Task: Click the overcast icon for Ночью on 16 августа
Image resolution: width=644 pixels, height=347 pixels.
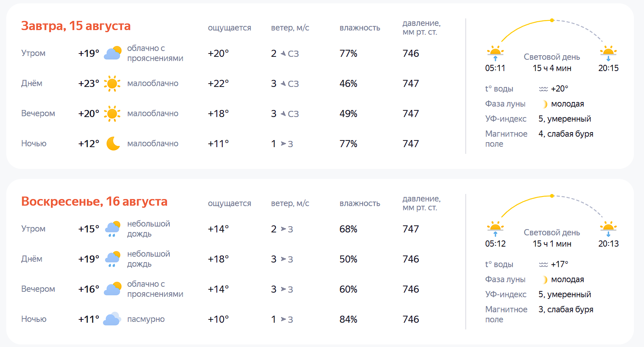Action: (112, 319)
